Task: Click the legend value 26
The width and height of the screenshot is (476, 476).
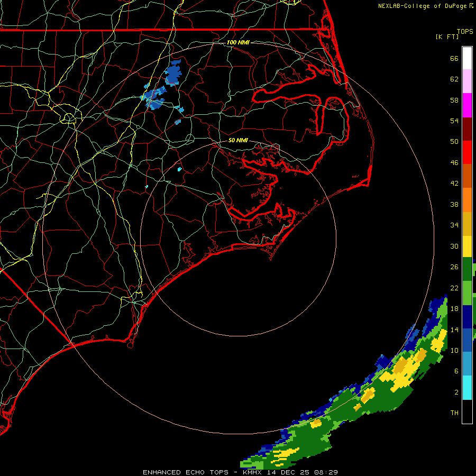Action: pyautogui.click(x=454, y=267)
